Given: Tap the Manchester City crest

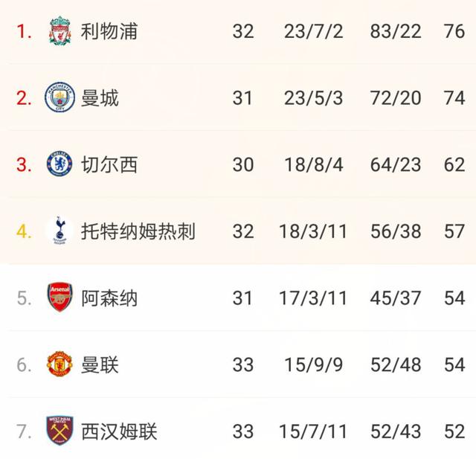Looking at the screenshot, I should pos(59,97).
